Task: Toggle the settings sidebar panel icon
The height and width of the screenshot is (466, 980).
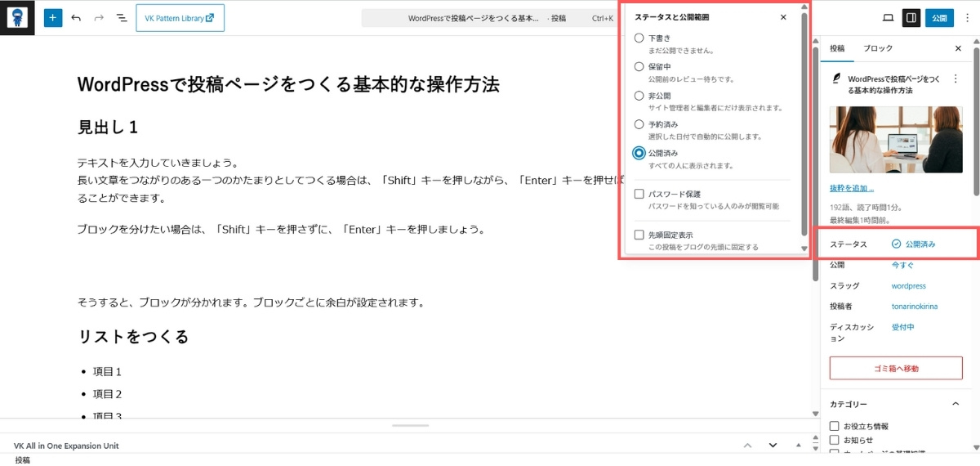Action: 911,17
